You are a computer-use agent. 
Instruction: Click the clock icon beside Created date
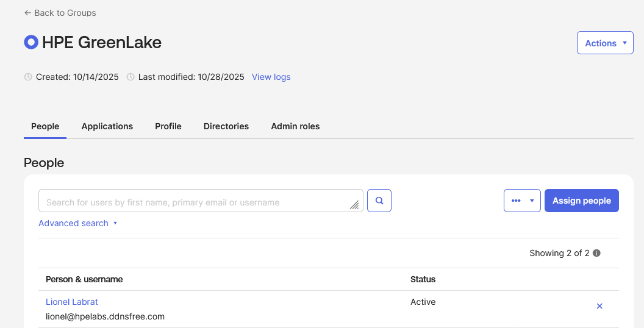click(27, 77)
